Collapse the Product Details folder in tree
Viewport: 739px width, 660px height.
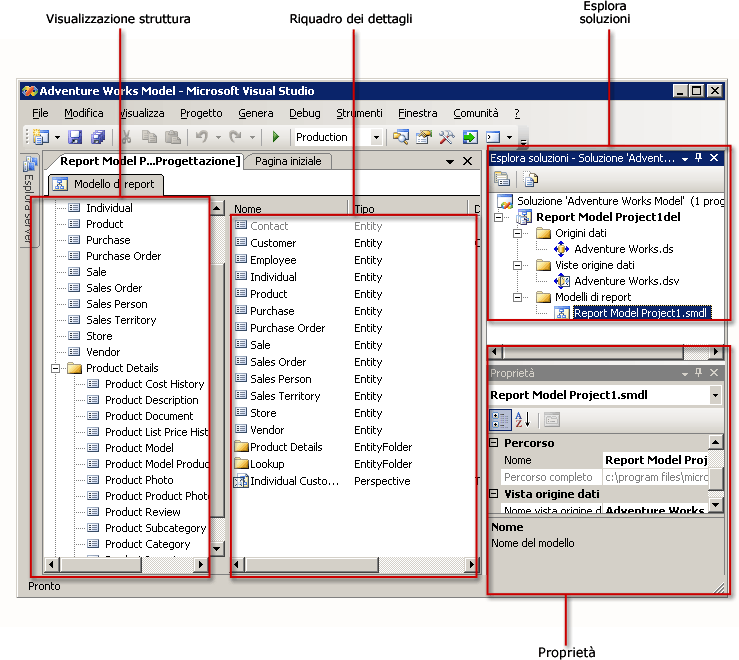(56, 368)
